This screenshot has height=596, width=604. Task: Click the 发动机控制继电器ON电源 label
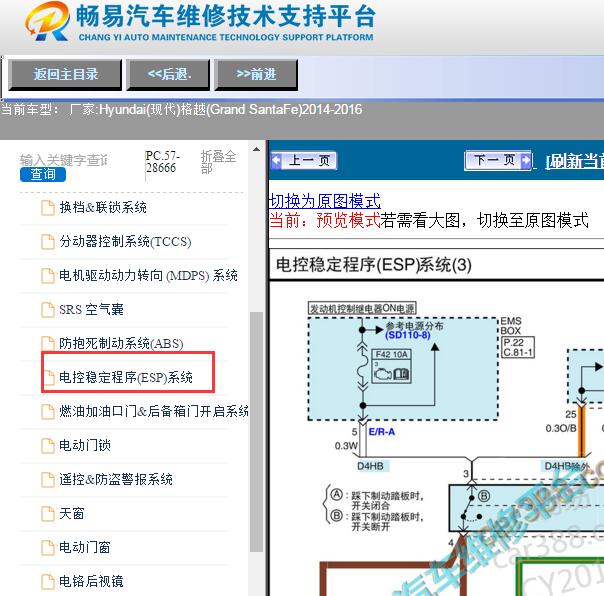tap(362, 309)
